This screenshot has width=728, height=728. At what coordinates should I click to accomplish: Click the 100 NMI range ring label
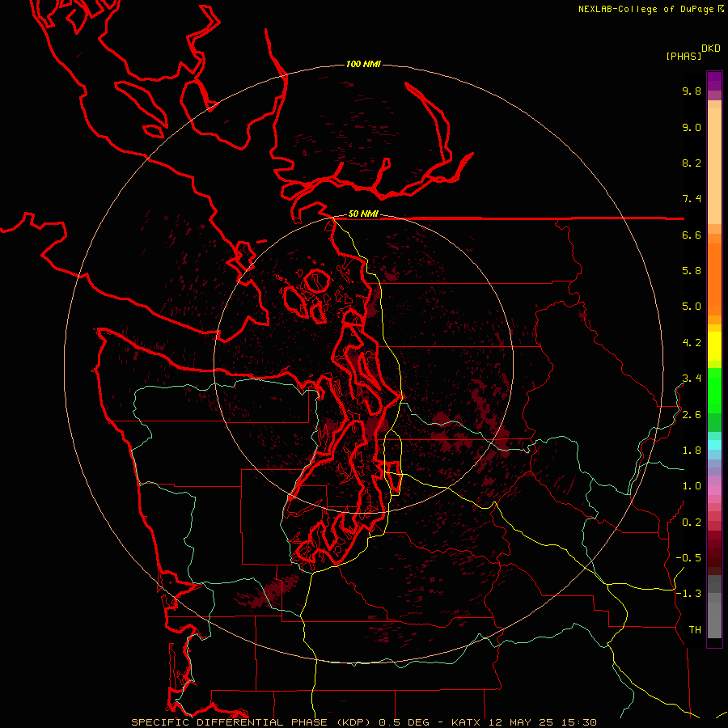click(363, 64)
